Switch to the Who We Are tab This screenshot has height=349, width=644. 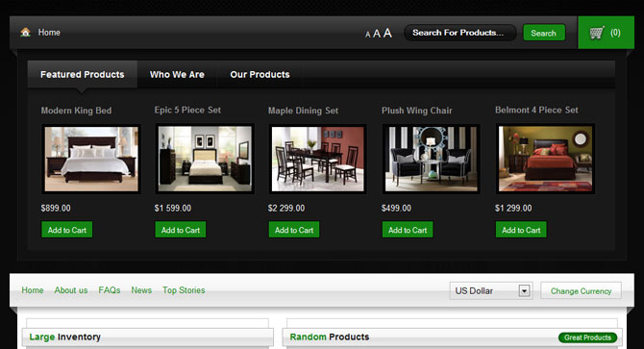pyautogui.click(x=177, y=74)
